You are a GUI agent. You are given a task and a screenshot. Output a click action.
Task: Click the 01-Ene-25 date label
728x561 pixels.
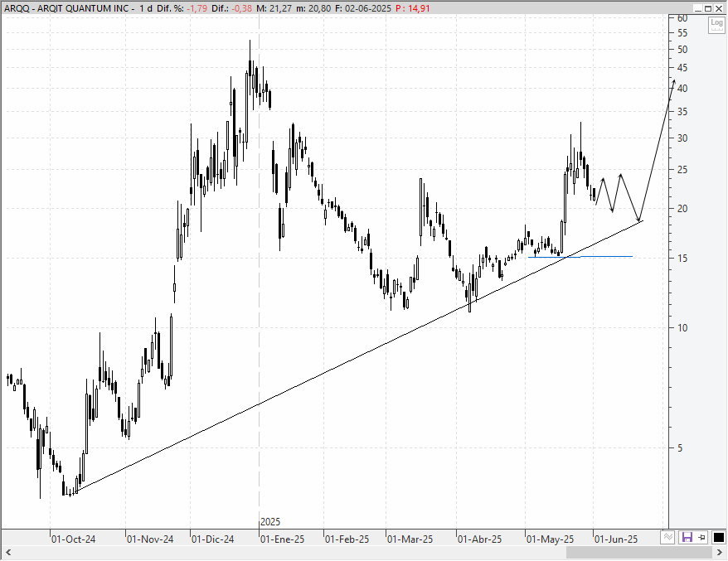click(x=282, y=539)
